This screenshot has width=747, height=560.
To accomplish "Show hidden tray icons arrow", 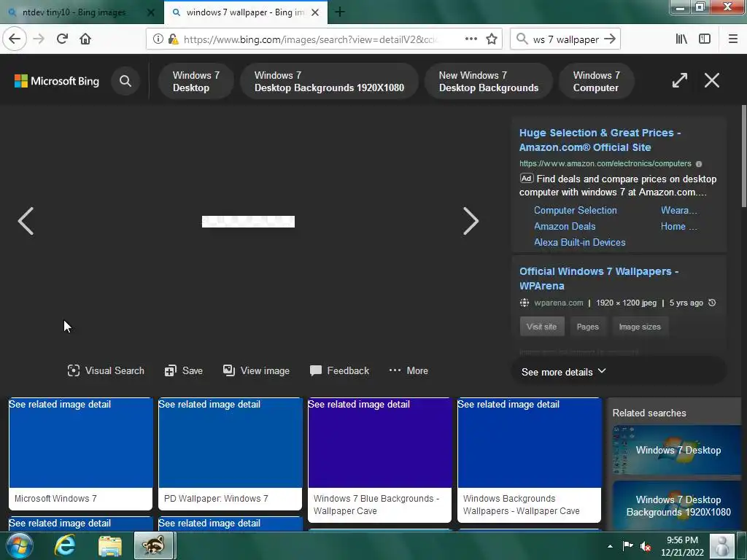I will pos(610,546).
